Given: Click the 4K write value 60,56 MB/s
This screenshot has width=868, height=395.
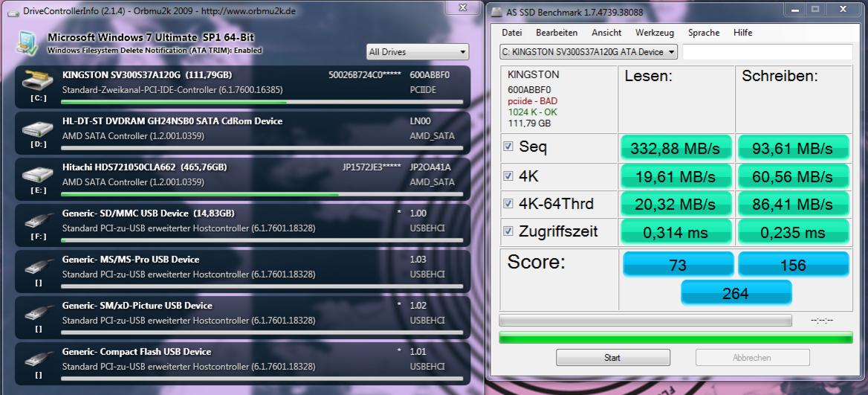Looking at the screenshot, I should tap(793, 176).
